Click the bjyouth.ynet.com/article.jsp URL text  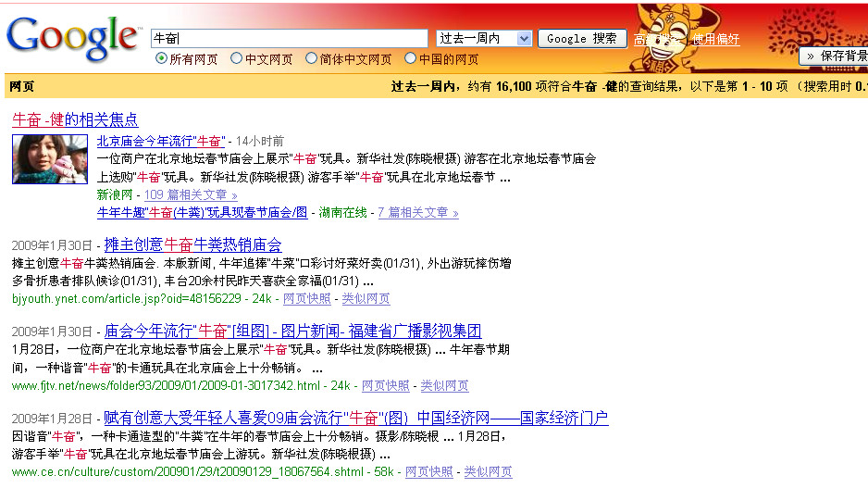(x=127, y=299)
